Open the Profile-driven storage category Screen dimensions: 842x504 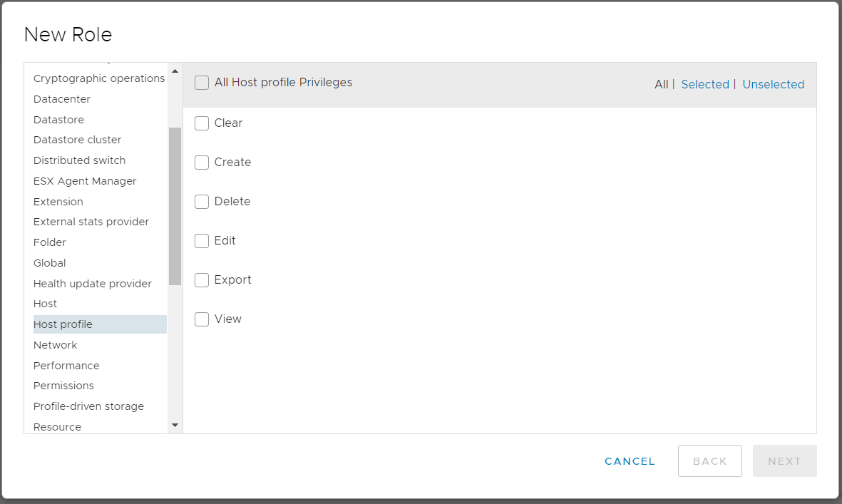pyautogui.click(x=88, y=406)
